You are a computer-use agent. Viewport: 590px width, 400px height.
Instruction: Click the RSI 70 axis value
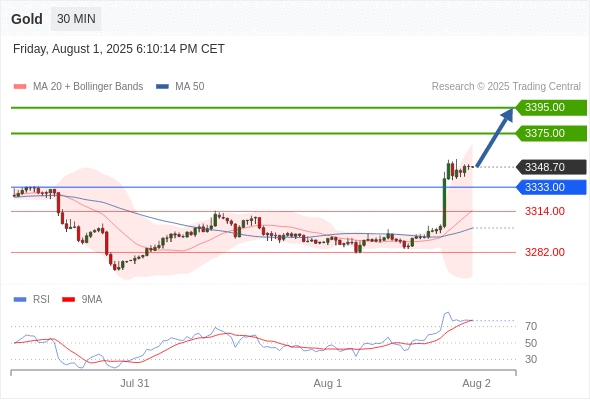click(x=531, y=326)
